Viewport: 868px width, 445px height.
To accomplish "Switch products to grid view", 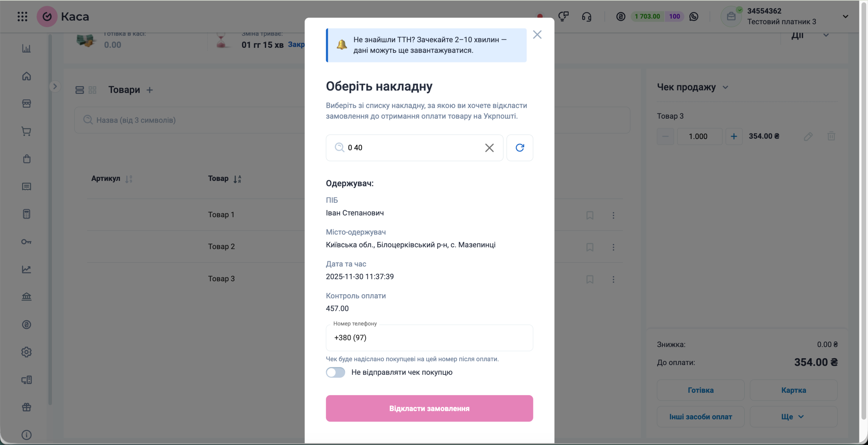I will point(92,90).
